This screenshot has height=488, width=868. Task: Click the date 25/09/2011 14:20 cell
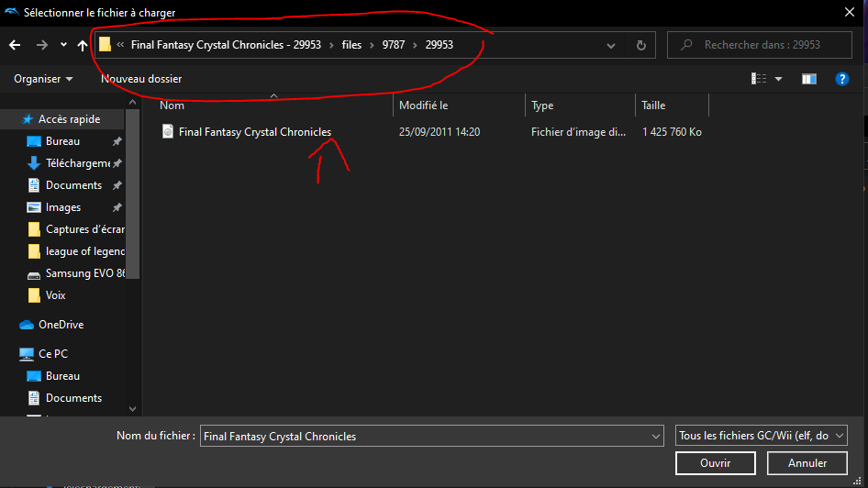pos(440,132)
